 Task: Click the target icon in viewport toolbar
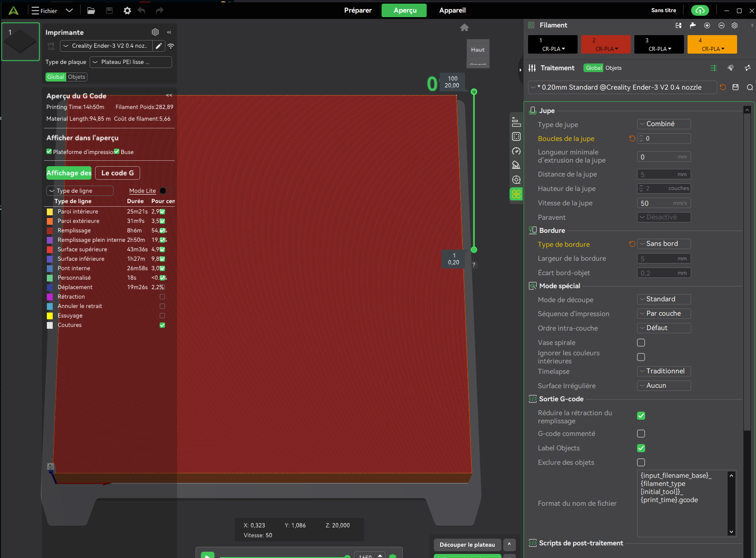coord(516,180)
